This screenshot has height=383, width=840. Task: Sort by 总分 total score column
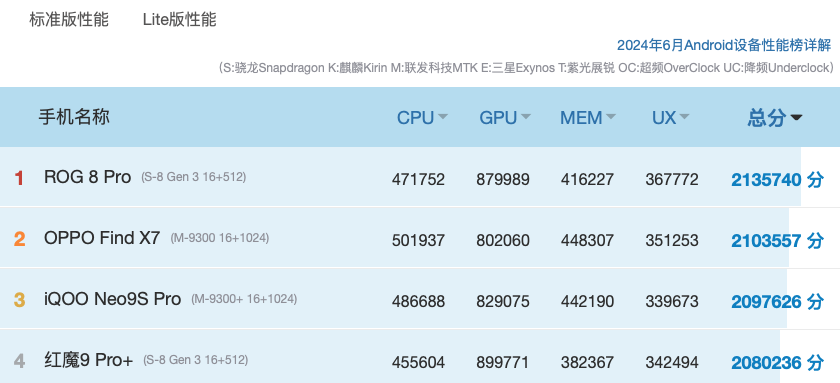pyautogui.click(x=775, y=117)
